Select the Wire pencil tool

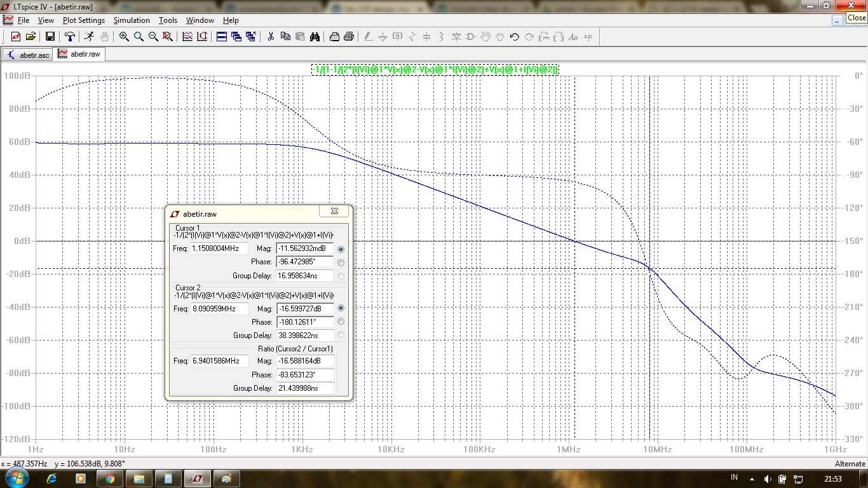[x=369, y=37]
